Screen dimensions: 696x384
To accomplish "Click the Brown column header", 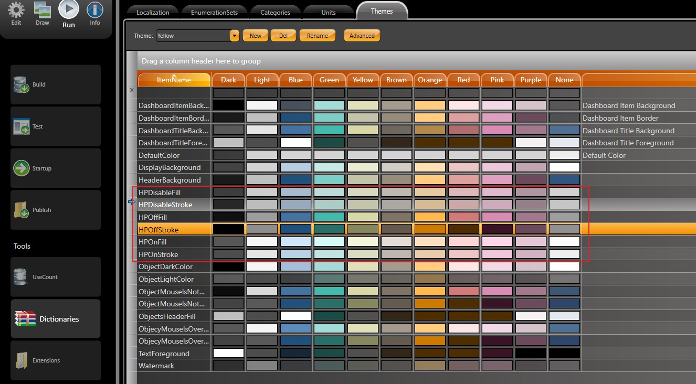I will tap(396, 80).
